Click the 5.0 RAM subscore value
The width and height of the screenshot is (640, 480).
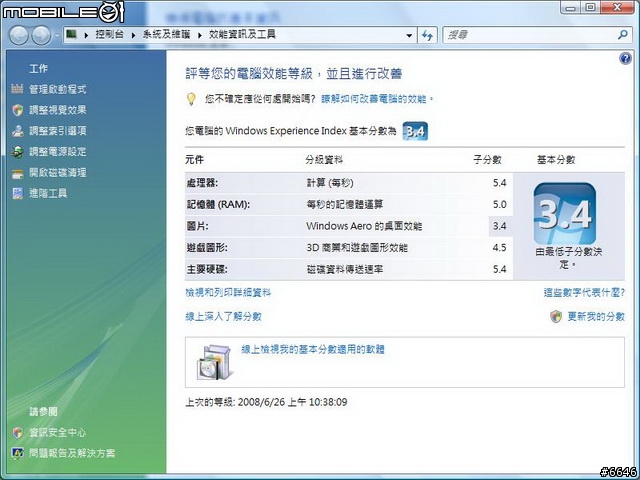pos(500,204)
